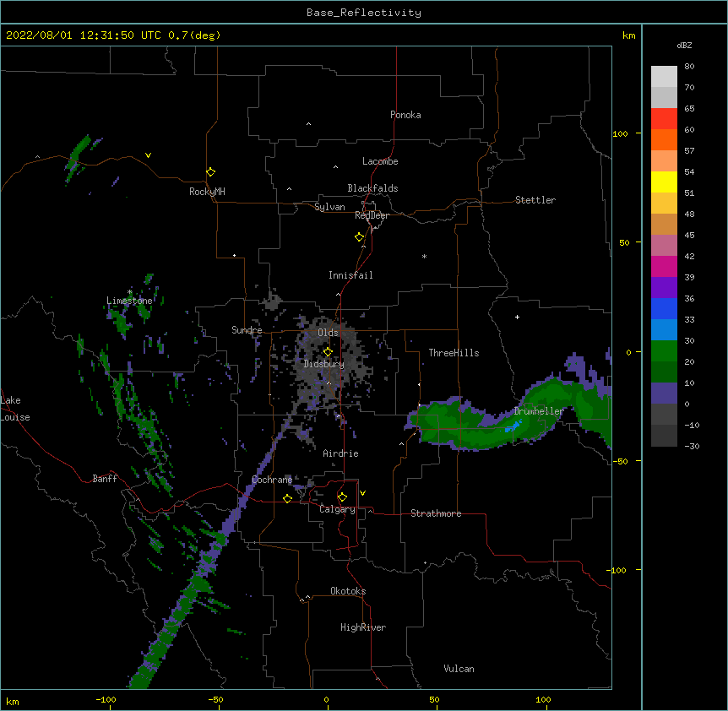This screenshot has width=728, height=711.
Task: Click the Stettler city label
Action: pos(535,200)
